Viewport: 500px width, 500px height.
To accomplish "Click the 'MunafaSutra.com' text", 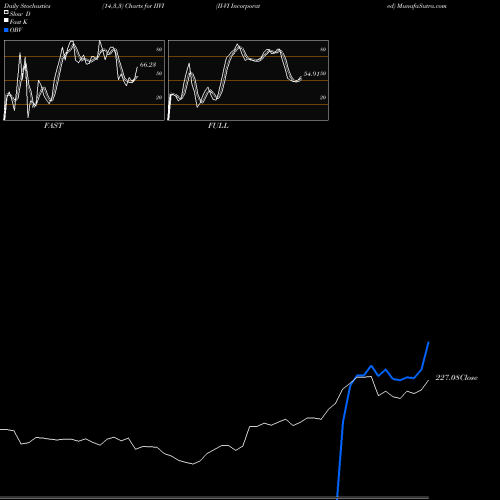I will pos(422,6).
